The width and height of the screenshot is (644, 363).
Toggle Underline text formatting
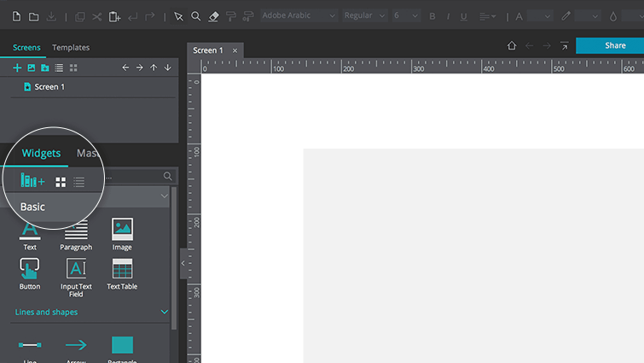[x=464, y=17]
